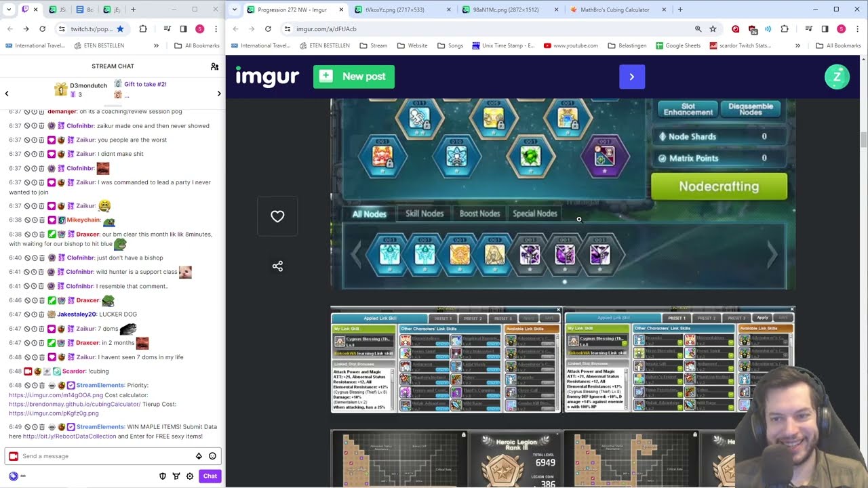Click the Scardor username in chat
The height and width of the screenshot is (488, 868).
[x=74, y=371]
